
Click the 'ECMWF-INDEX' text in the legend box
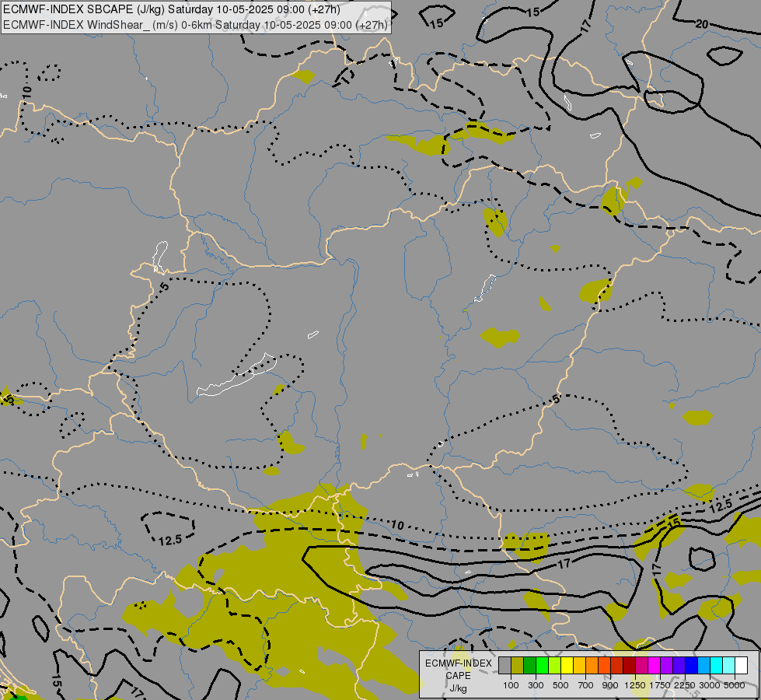(x=458, y=663)
